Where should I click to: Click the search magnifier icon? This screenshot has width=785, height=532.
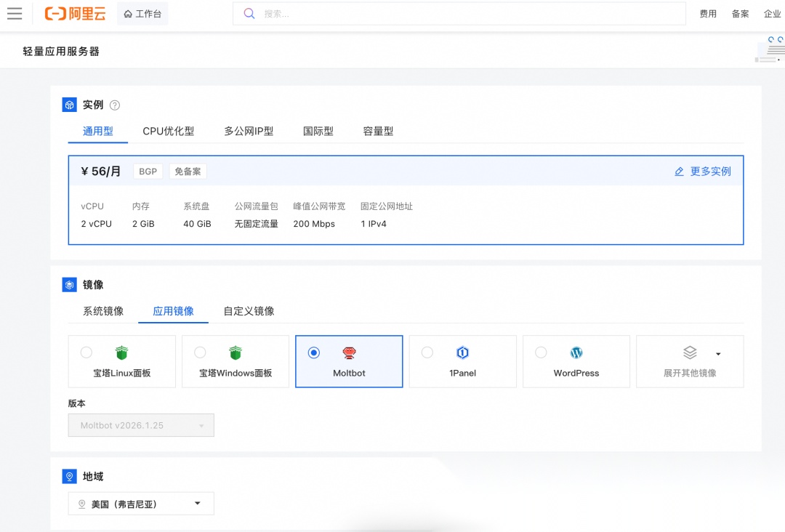249,14
